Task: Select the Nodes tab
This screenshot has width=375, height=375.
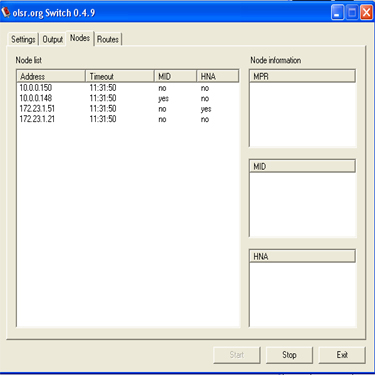Action: [x=80, y=38]
